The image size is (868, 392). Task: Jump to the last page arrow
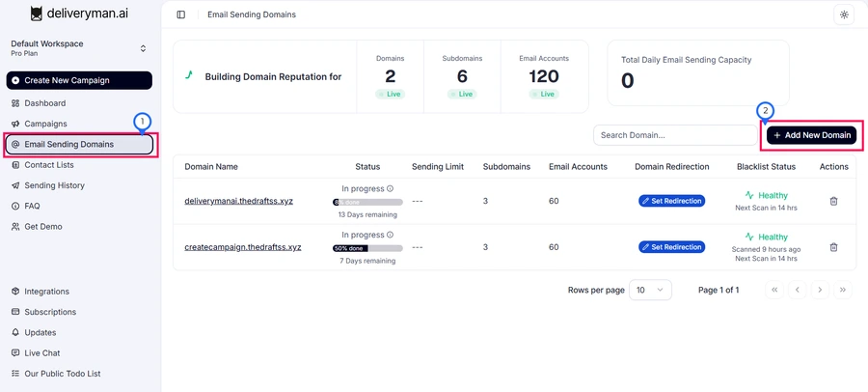point(843,290)
